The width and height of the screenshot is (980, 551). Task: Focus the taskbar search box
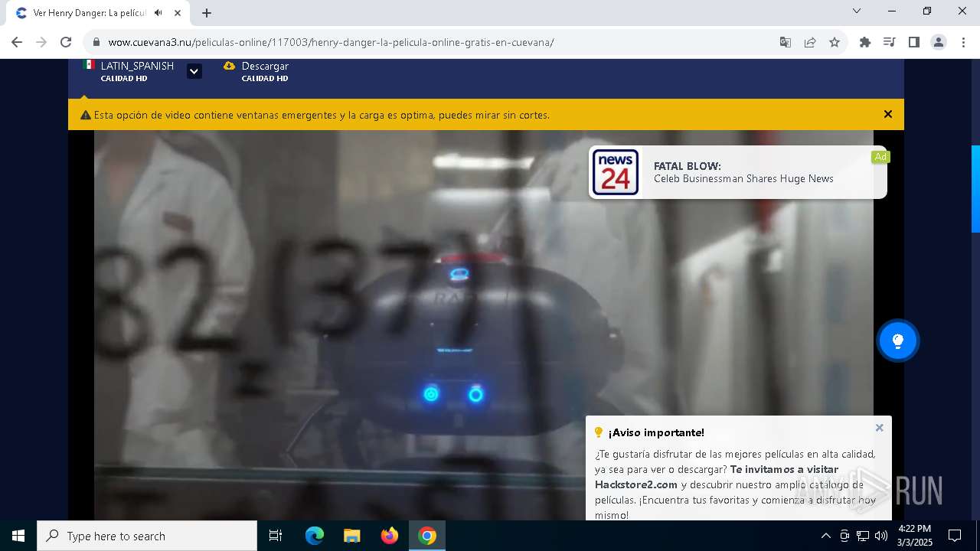coord(147,536)
